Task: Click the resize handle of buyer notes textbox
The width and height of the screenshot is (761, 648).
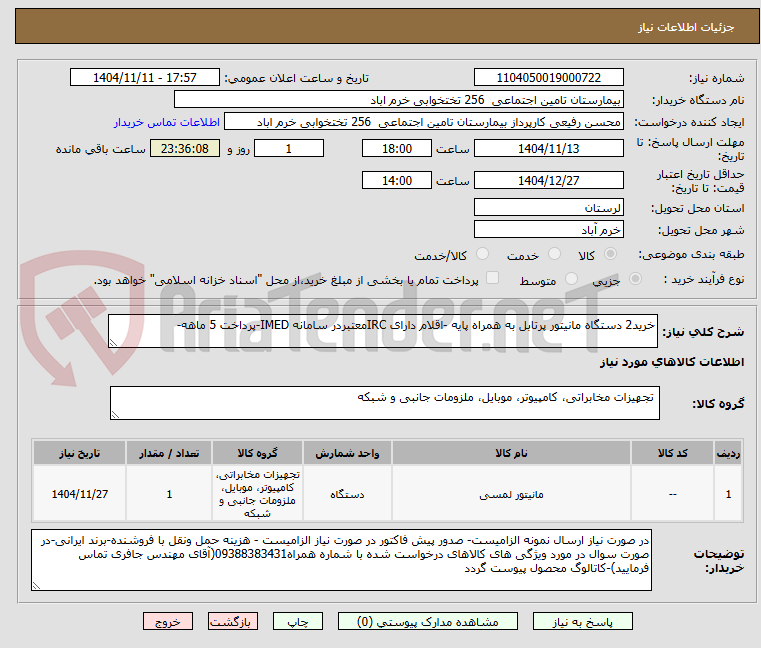Action: [36, 586]
